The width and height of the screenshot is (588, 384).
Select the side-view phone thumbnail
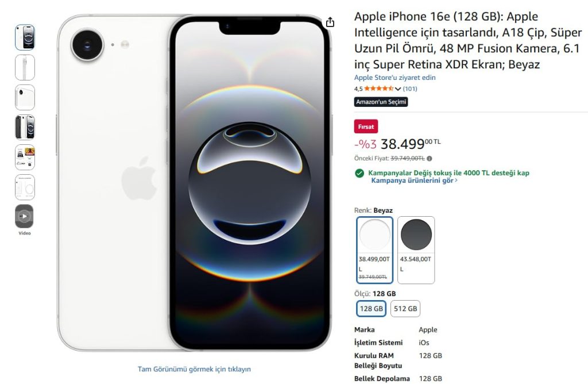(25, 67)
